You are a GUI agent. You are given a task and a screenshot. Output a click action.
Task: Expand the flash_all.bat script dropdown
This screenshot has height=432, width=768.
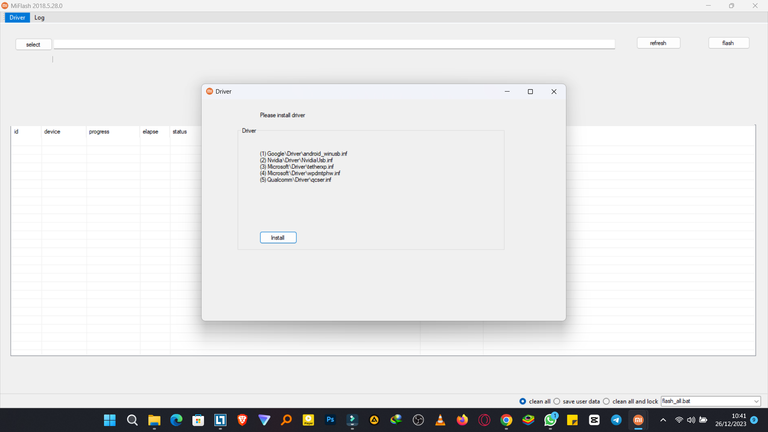(756, 401)
